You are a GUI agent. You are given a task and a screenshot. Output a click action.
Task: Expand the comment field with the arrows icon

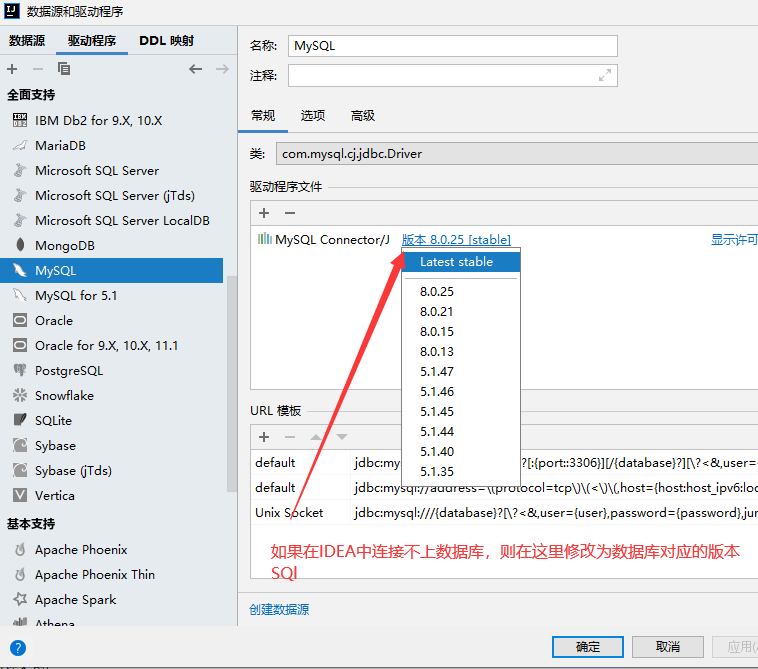(x=605, y=75)
